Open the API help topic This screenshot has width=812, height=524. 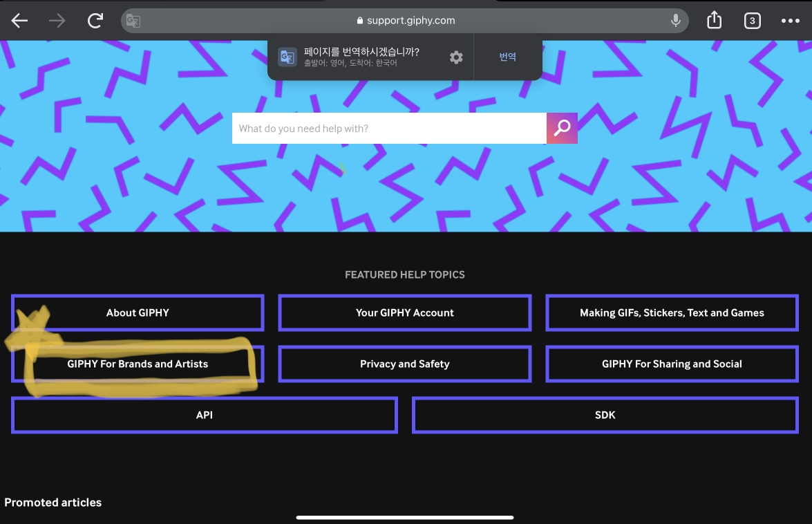pyautogui.click(x=205, y=415)
